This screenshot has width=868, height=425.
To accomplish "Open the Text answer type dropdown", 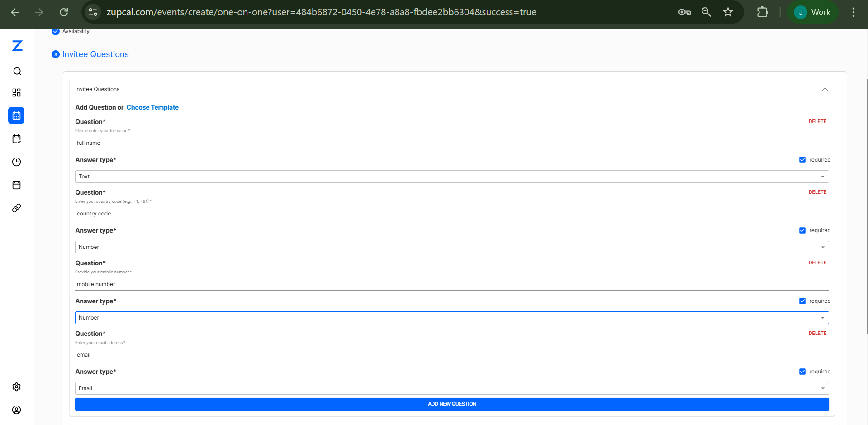I will [x=451, y=177].
